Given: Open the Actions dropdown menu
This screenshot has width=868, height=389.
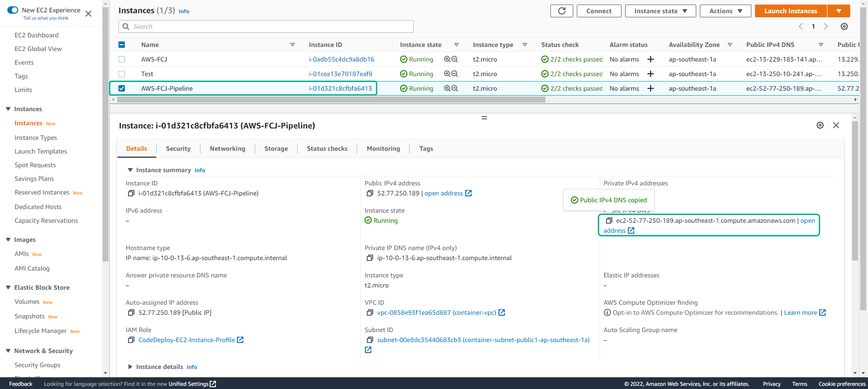Looking at the screenshot, I should 725,11.
